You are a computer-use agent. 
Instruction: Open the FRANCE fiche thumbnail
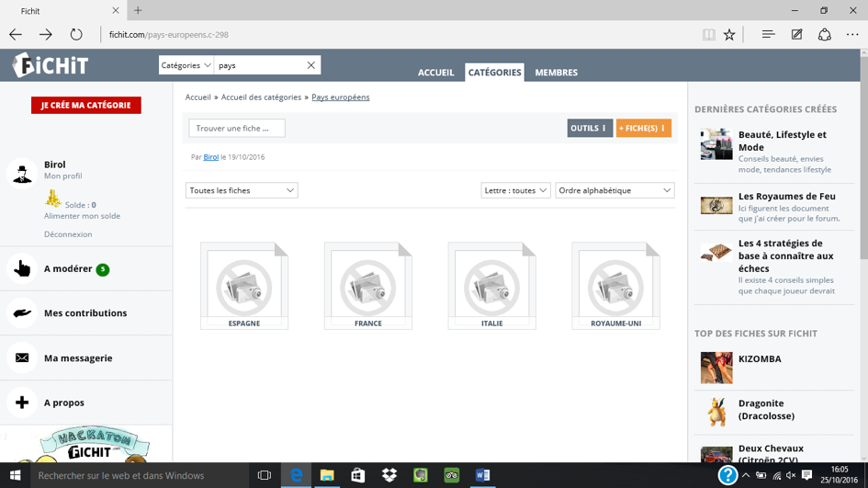(x=367, y=286)
